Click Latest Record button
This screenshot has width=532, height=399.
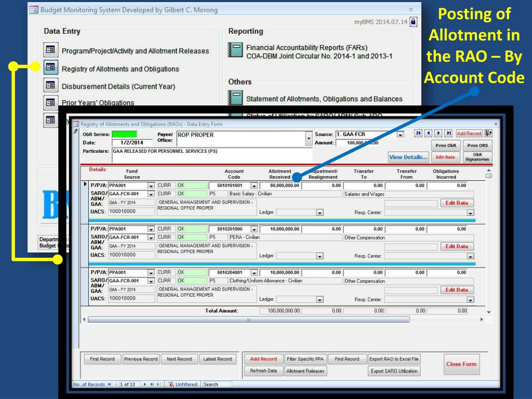pos(218,359)
